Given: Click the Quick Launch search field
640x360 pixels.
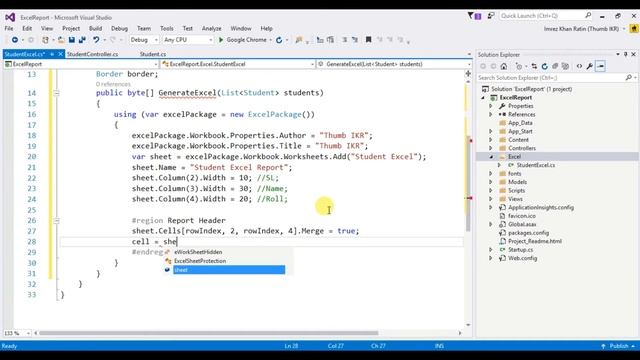Looking at the screenshot, I should [x=545, y=16].
